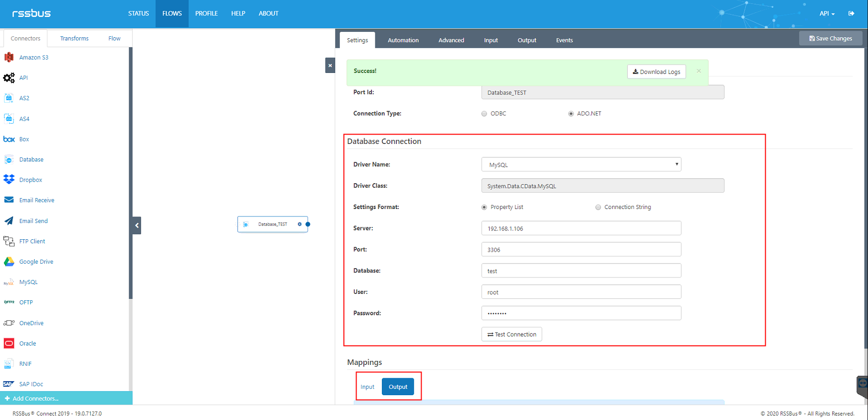Click the Driver Class field

[x=603, y=186]
